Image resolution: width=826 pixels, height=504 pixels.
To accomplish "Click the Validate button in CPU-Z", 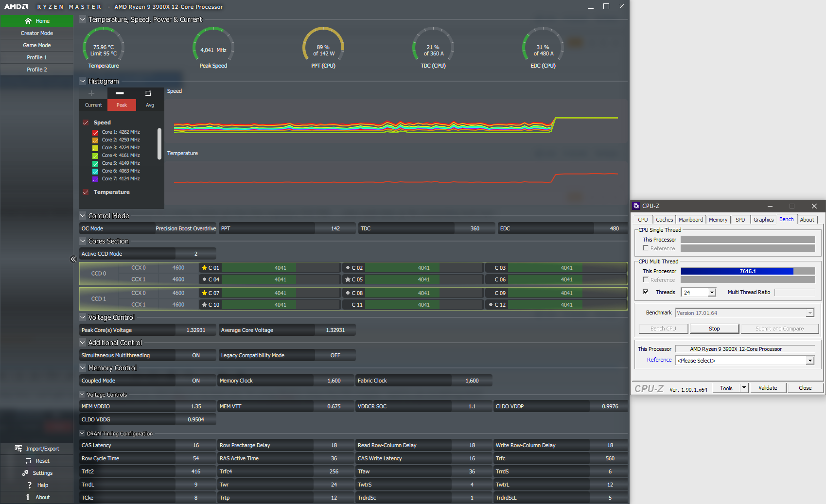I will [x=768, y=388].
